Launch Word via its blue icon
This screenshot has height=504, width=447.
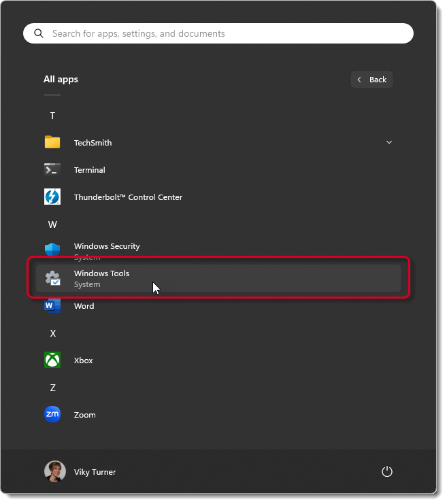click(x=52, y=307)
